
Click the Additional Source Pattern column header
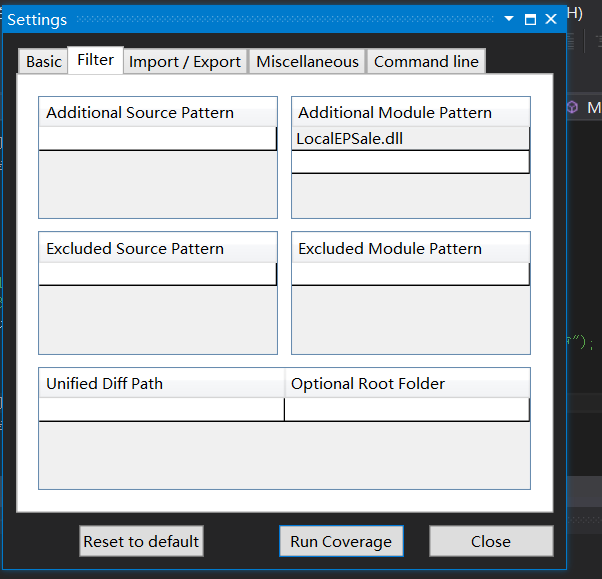coord(157,112)
